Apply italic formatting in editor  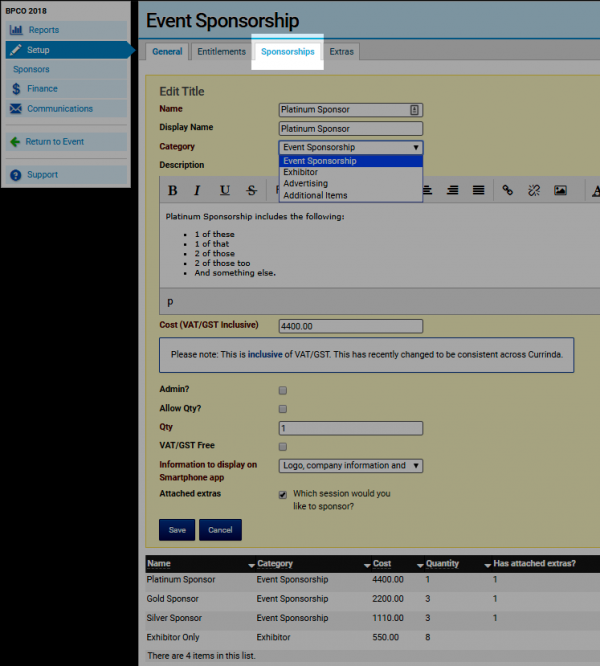click(x=197, y=190)
